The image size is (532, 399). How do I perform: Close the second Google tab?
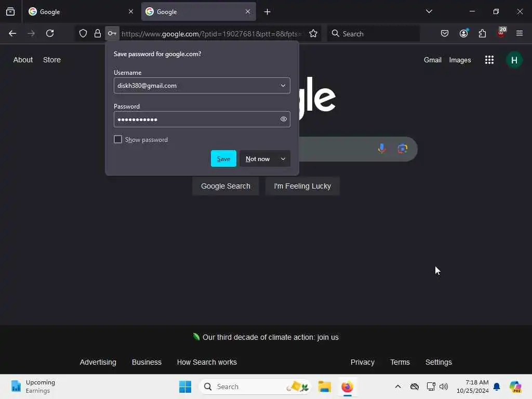pyautogui.click(x=248, y=11)
